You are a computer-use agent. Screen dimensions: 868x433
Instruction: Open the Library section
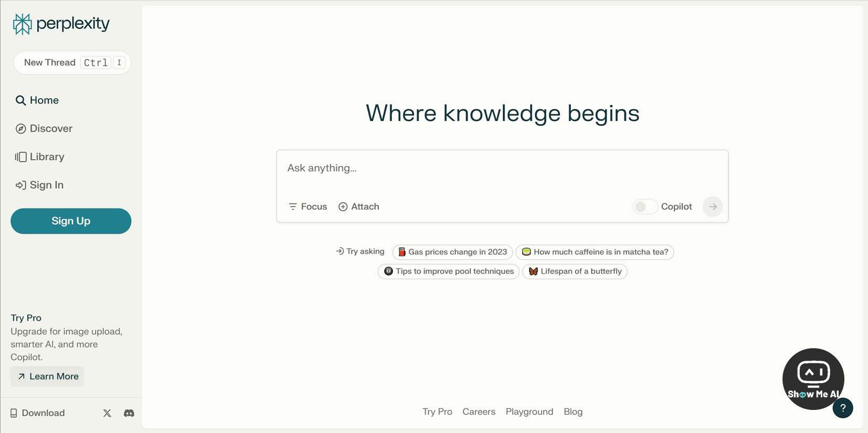[x=39, y=157]
